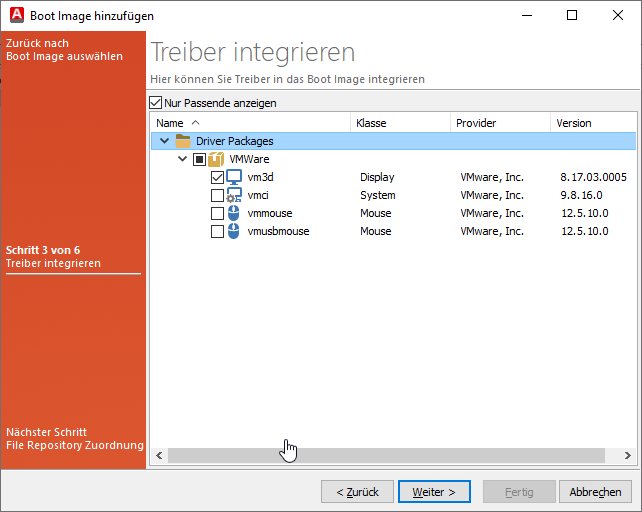This screenshot has width=642, height=512.
Task: Click the 'System' class cell
Action: click(x=378, y=195)
